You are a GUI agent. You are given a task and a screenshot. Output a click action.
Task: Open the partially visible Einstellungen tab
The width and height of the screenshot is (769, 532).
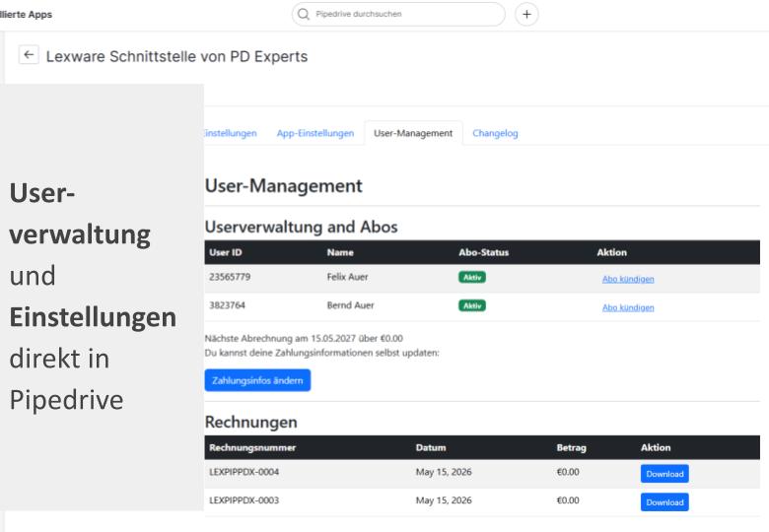coord(230,133)
